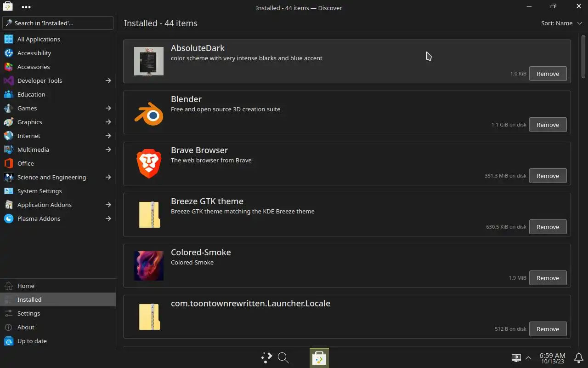588x368 pixels.
Task: Expand the Multimedia submenu arrow
Action: 108,149
